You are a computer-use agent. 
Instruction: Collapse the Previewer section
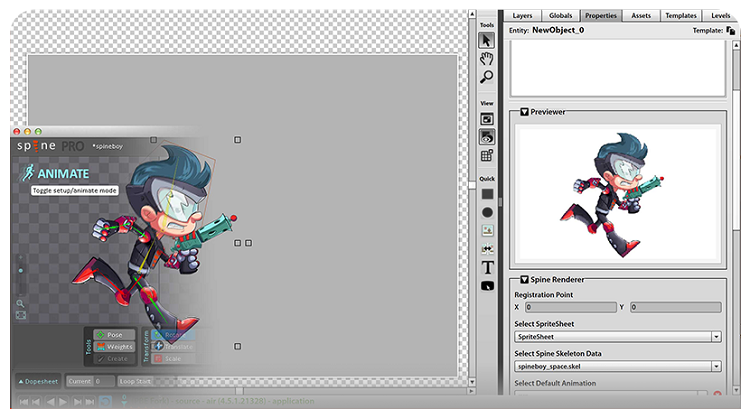click(524, 112)
